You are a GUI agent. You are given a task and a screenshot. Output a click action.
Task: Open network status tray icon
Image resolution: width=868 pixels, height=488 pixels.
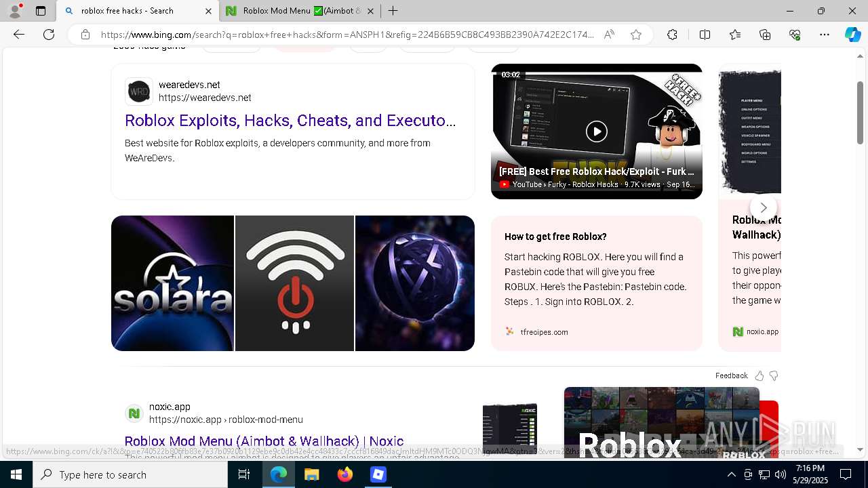(x=764, y=474)
